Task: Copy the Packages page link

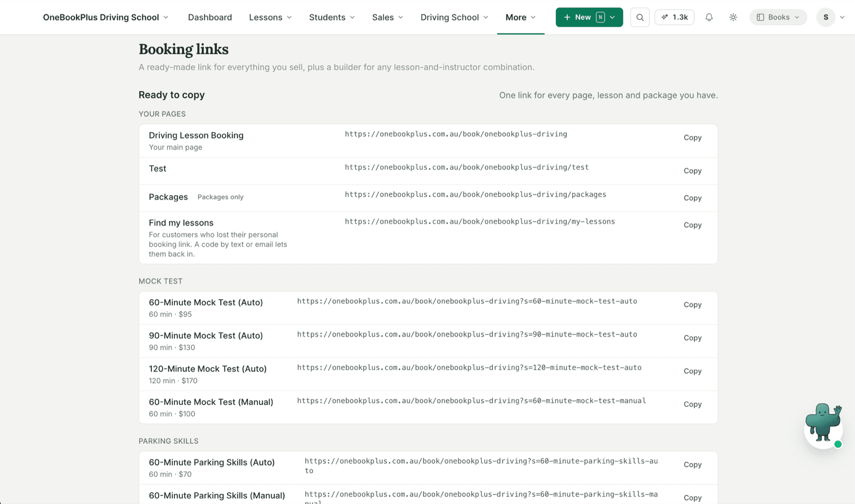Action: 692,198
